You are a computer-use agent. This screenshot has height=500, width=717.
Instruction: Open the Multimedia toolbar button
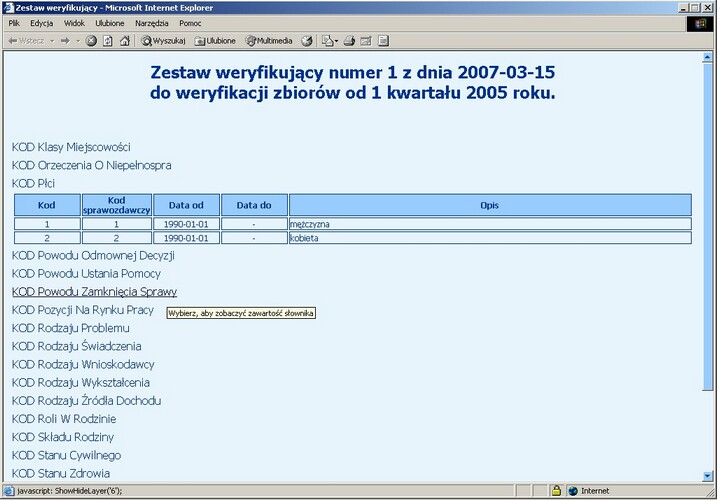269,41
